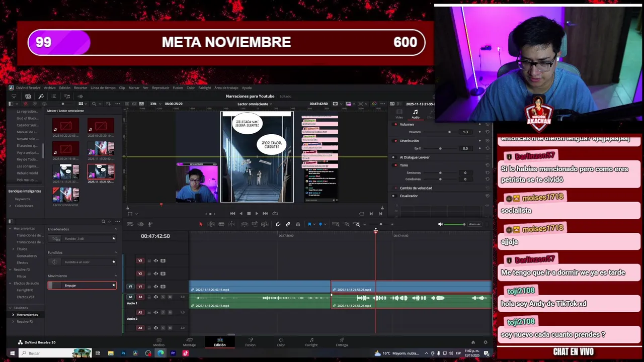Open the Windows Start menu
Viewport: 644px width, 362px height.
(x=12, y=353)
